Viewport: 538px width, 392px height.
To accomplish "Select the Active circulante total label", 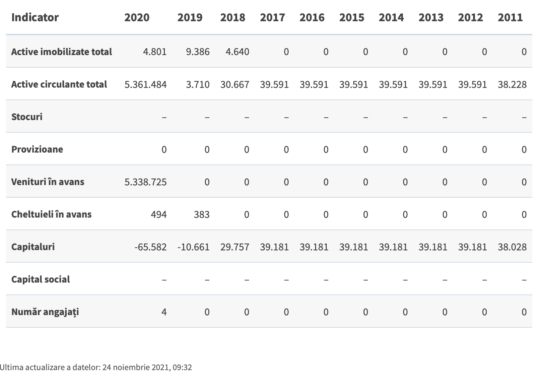I will click(59, 84).
